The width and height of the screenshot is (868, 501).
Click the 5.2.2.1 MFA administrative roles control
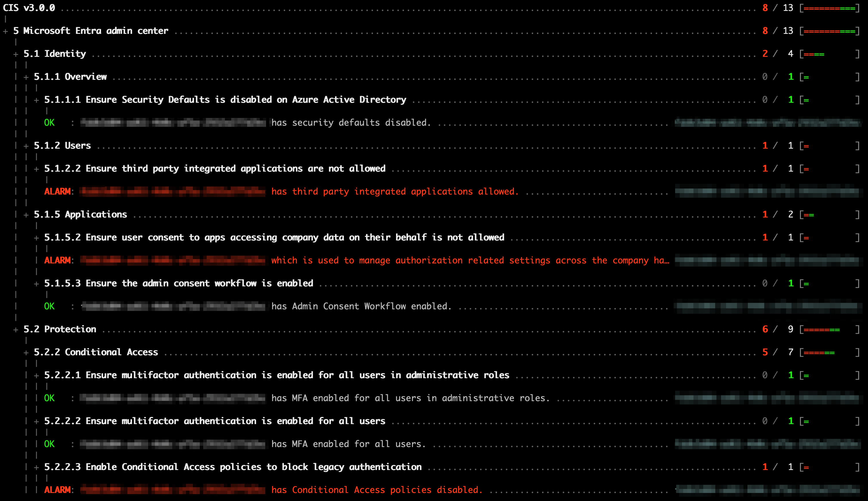[x=276, y=375]
